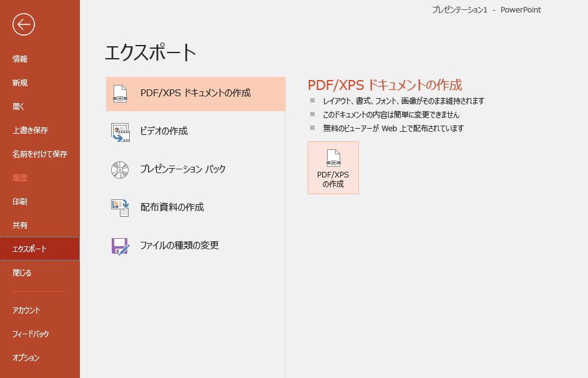The height and width of the screenshot is (378, 588).
Task: Click the PDF/XPS document icon in export list
Action: (x=120, y=94)
